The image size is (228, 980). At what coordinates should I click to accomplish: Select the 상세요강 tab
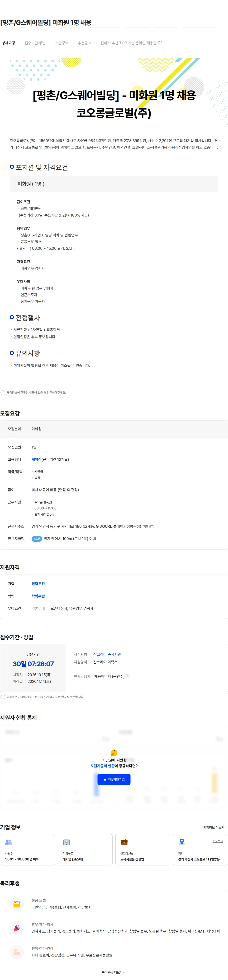point(8,43)
